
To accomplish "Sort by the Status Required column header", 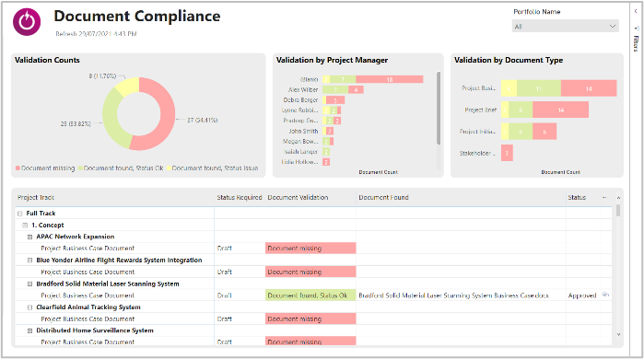I will pos(240,197).
